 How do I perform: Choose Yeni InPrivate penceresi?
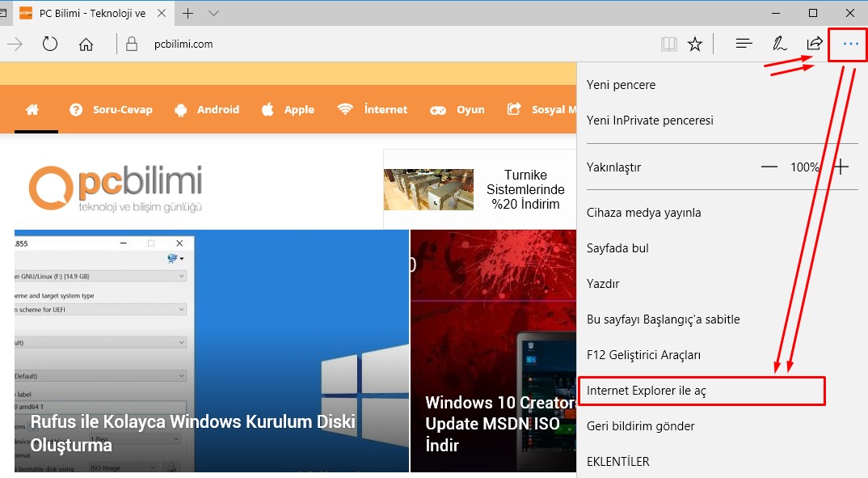(x=650, y=121)
